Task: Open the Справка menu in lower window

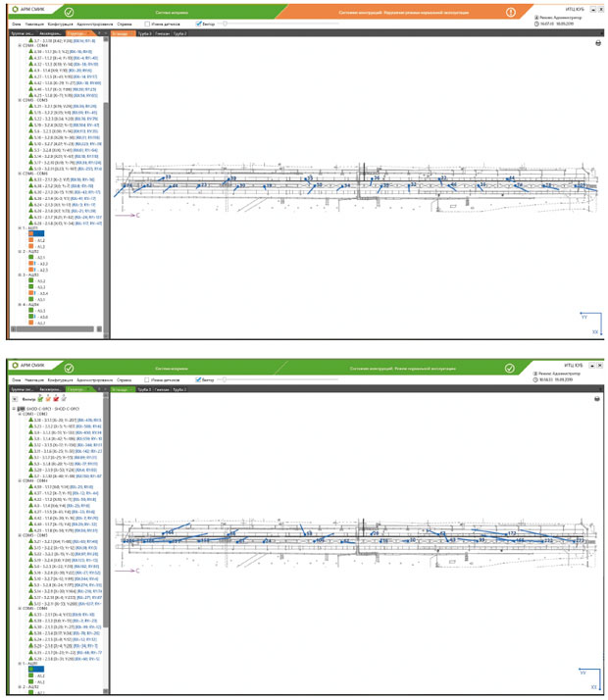Action: coord(125,380)
